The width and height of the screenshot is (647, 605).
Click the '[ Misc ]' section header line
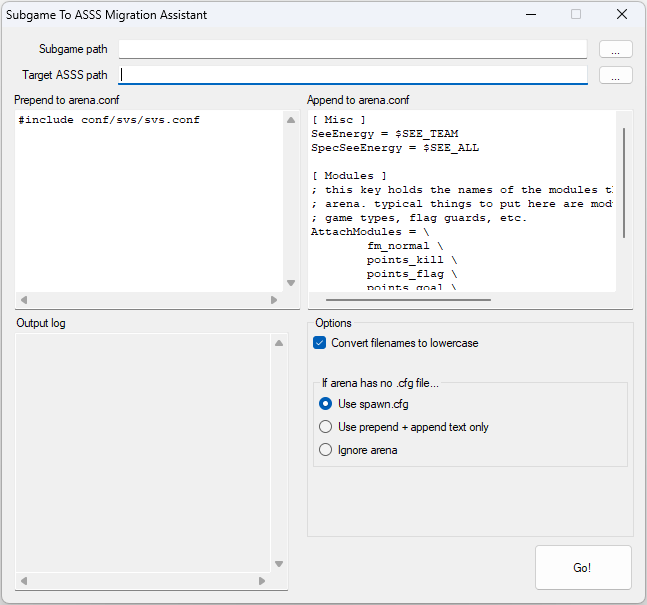click(339, 120)
